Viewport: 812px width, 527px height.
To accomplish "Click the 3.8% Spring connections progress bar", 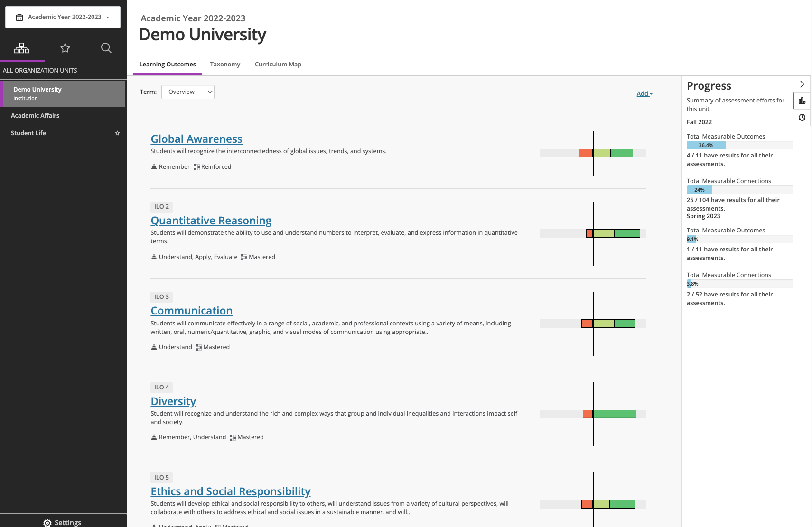I will (x=740, y=284).
